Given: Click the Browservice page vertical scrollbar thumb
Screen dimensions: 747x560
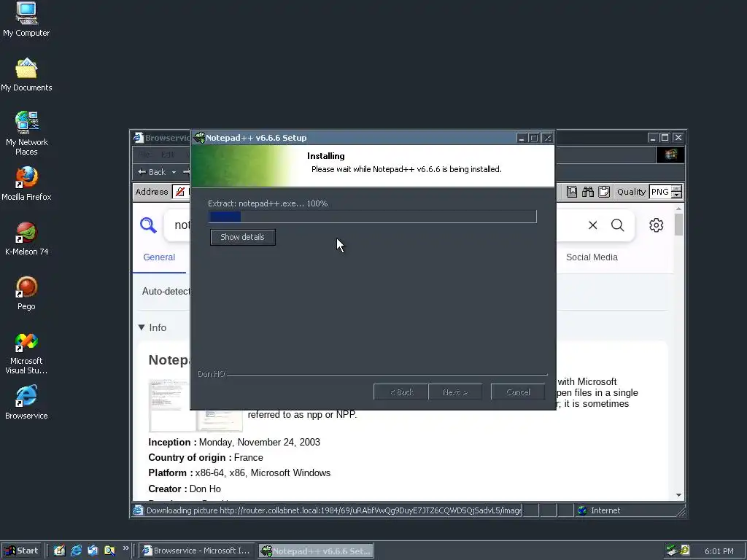Looking at the screenshot, I should (x=678, y=225).
